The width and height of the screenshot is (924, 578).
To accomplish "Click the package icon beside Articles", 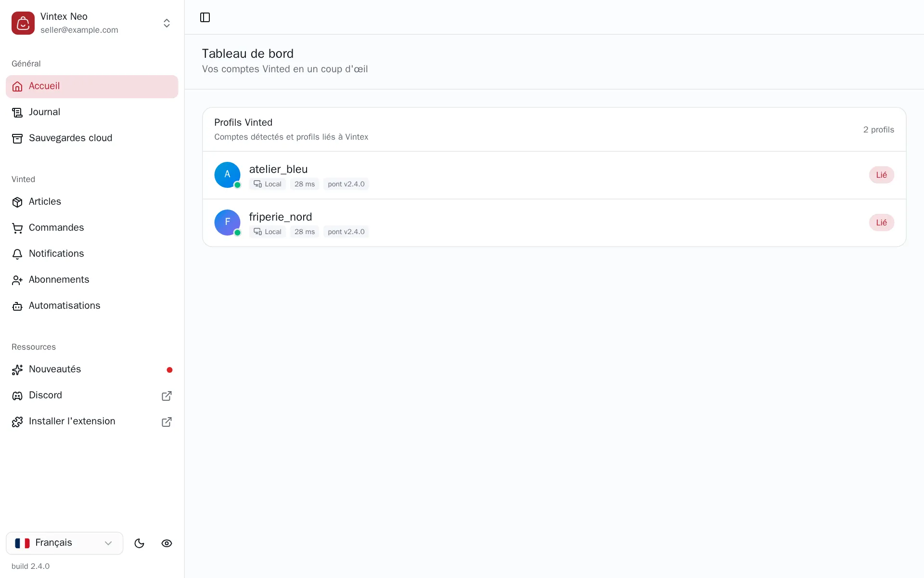I will pos(17,202).
